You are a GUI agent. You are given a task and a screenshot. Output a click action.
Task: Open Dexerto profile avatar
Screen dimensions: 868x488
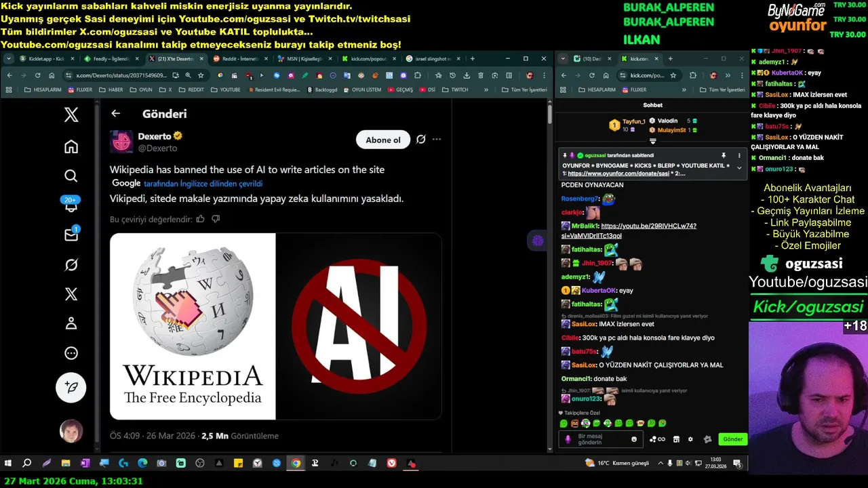tap(122, 142)
